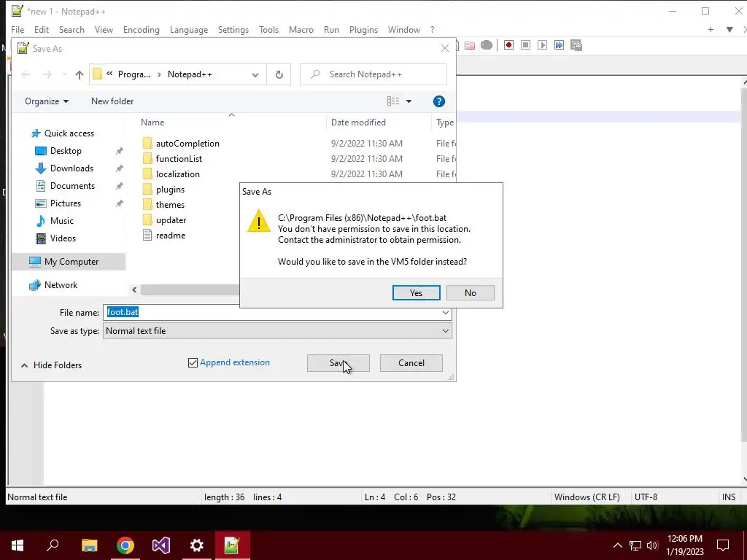
Task: Run macro multiple times icon
Action: (559, 45)
